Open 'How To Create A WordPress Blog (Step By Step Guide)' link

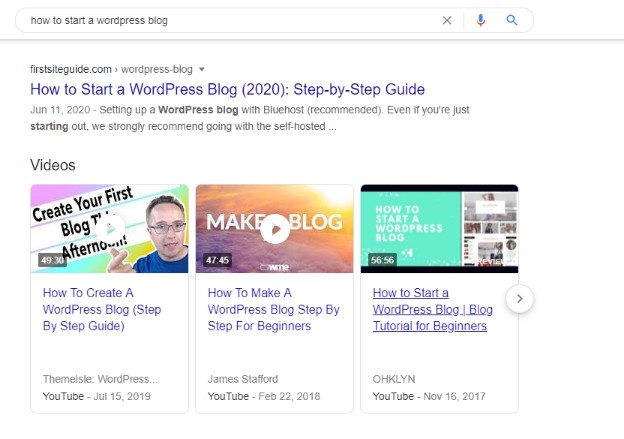click(102, 309)
